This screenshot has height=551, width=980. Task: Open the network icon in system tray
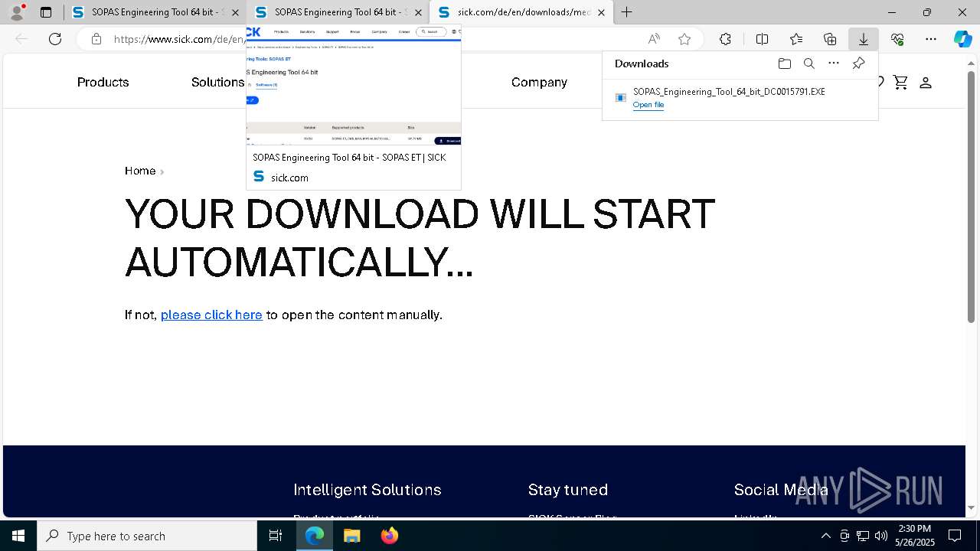863,536
